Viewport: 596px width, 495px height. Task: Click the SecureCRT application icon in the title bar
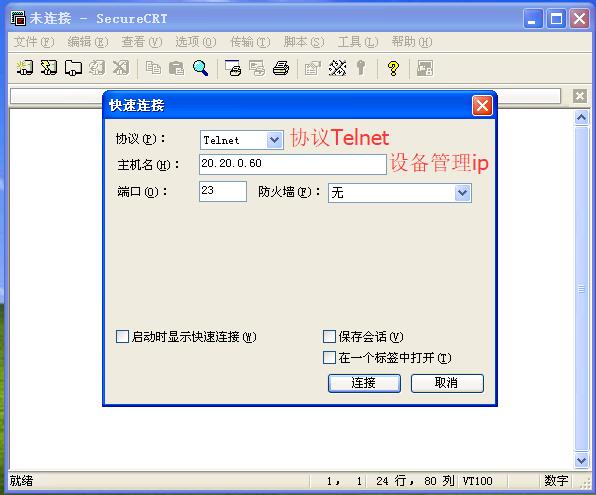[18, 18]
